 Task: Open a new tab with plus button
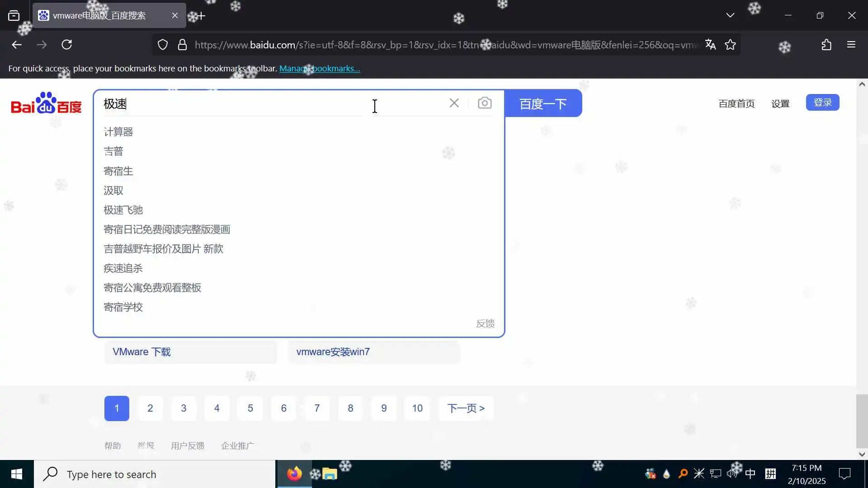click(x=202, y=16)
